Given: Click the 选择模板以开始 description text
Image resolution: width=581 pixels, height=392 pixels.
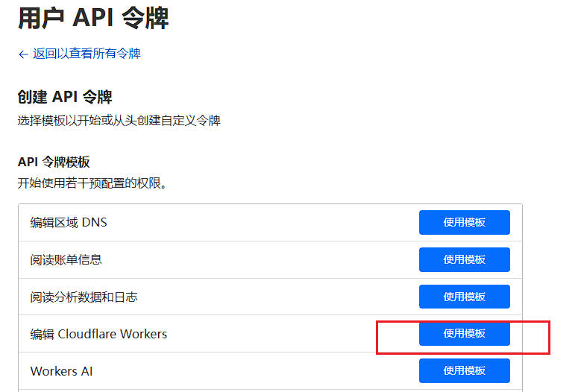Looking at the screenshot, I should pyautogui.click(x=119, y=120).
